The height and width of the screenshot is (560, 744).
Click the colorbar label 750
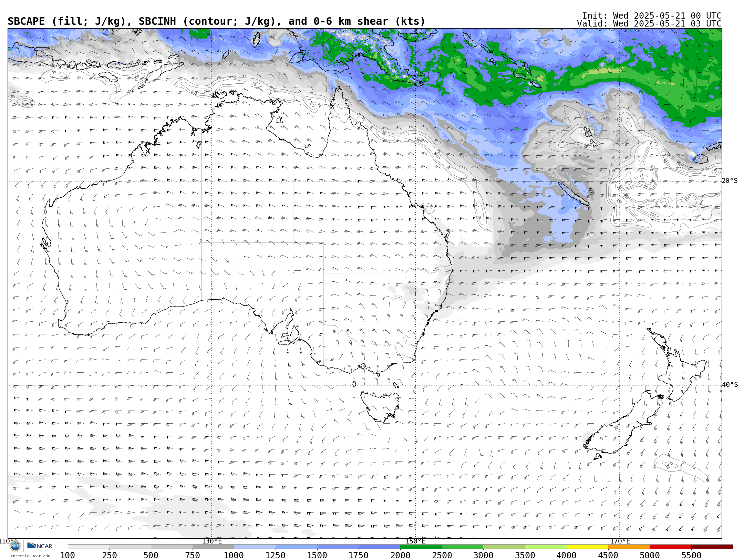click(x=193, y=555)
